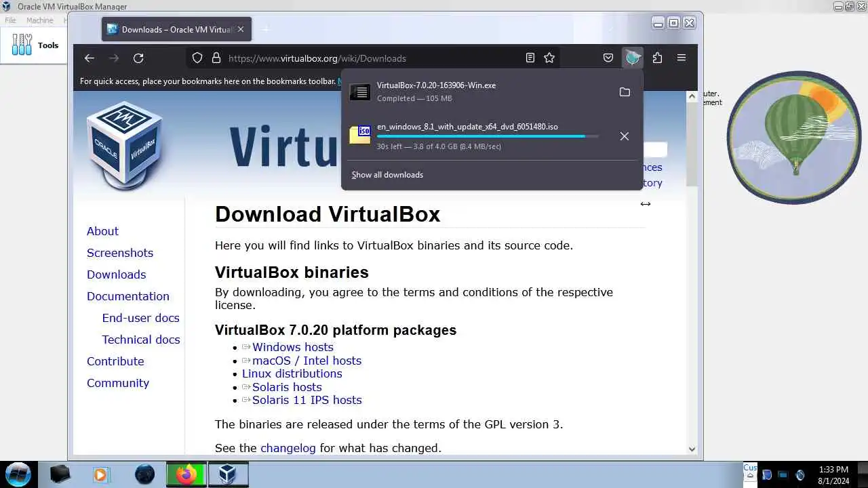
Task: Click the volume speaker tray icon
Action: pyautogui.click(x=800, y=475)
